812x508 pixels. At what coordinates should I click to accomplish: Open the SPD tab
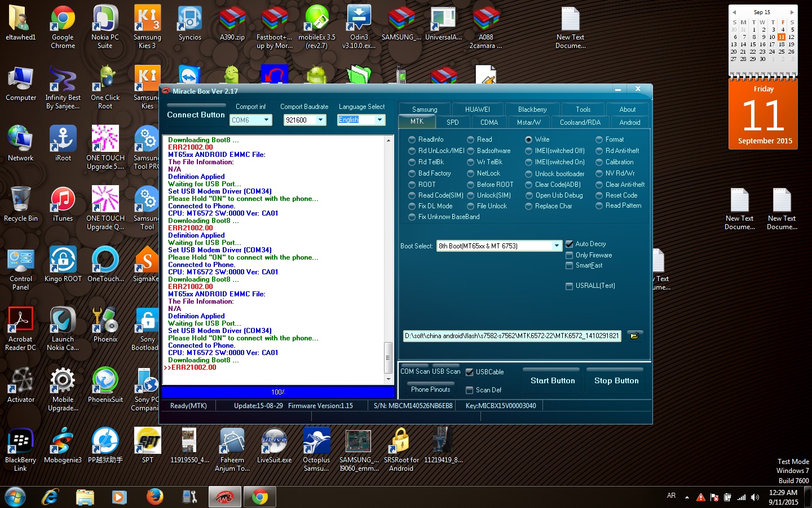(x=453, y=122)
